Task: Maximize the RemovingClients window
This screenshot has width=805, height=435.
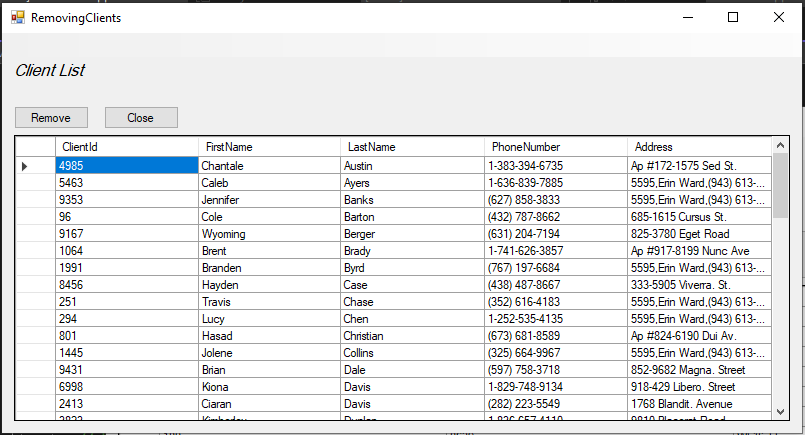Action: point(733,17)
